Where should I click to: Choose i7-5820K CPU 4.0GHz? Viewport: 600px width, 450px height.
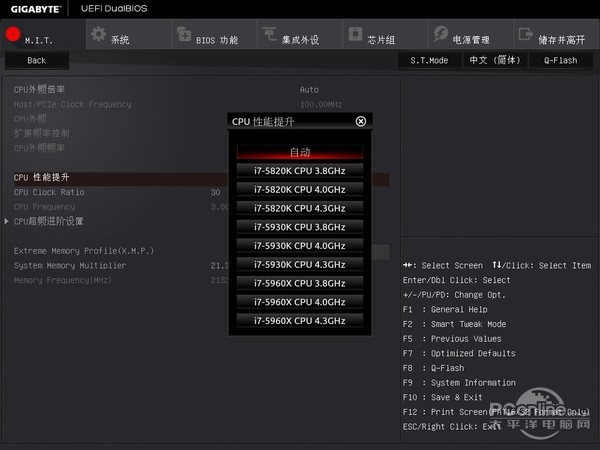click(x=300, y=189)
